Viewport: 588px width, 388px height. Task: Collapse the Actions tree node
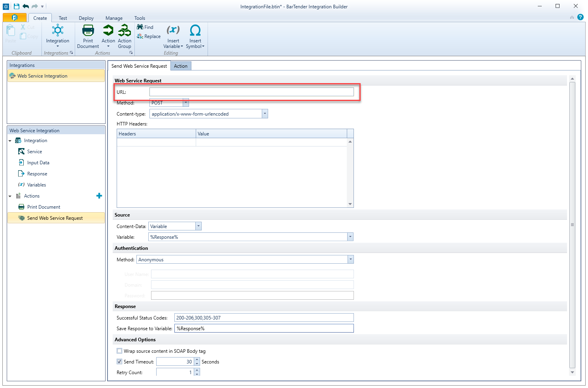click(x=10, y=196)
